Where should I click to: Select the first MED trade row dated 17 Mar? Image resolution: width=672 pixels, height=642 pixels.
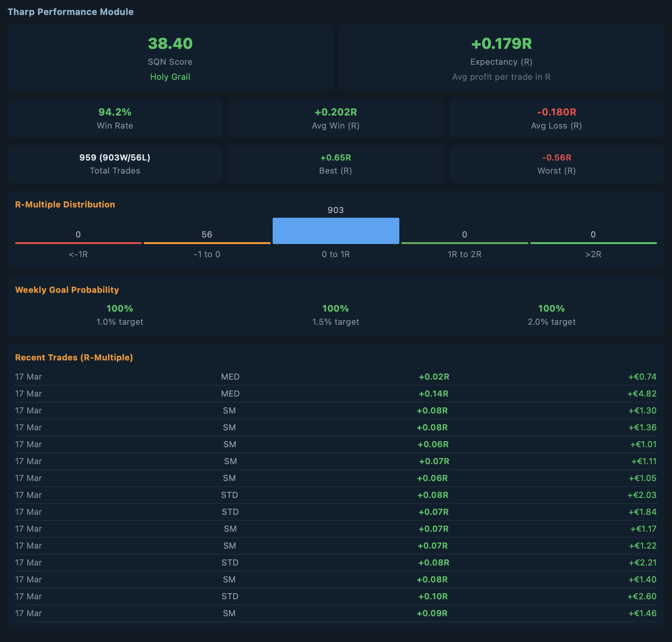click(335, 376)
